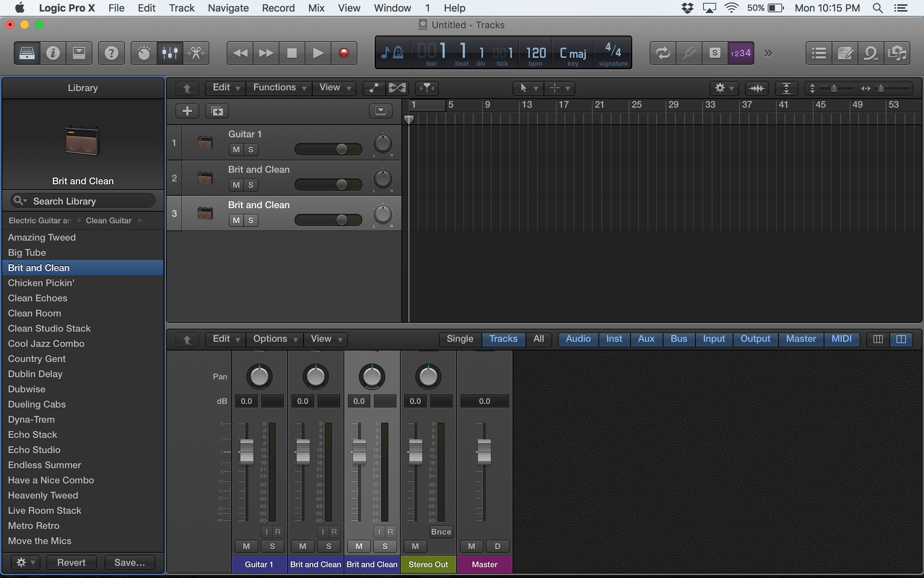Toggle the Smart Controls button
This screenshot has width=924, height=578.
click(x=144, y=53)
